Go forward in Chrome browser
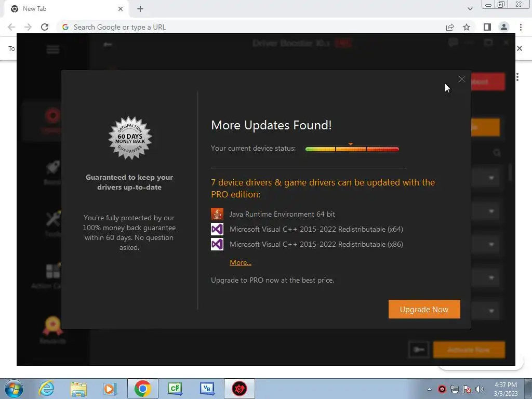Screen dimensions: 532x399 pyautogui.click(x=28, y=27)
